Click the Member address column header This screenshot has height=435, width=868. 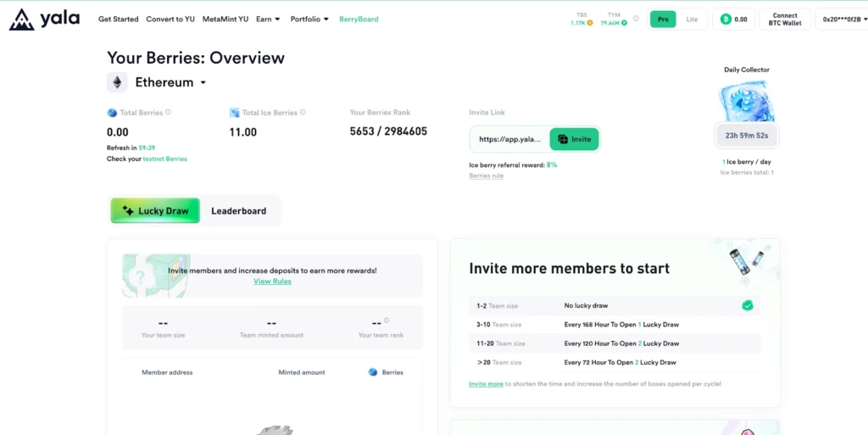(167, 372)
